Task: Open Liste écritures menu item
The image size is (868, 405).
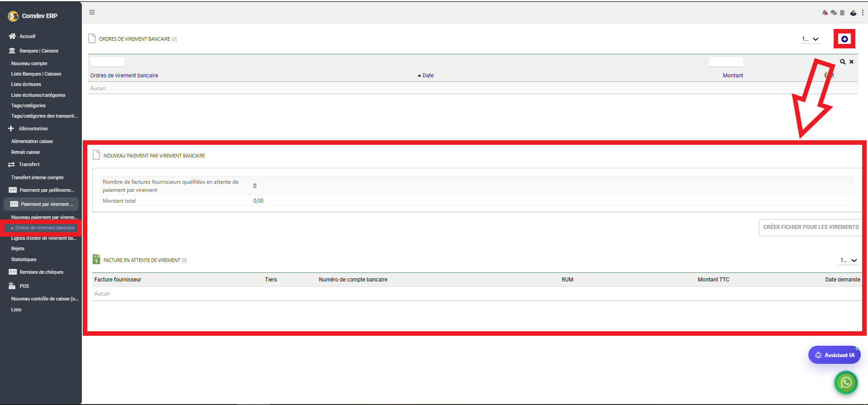Action: 26,84
